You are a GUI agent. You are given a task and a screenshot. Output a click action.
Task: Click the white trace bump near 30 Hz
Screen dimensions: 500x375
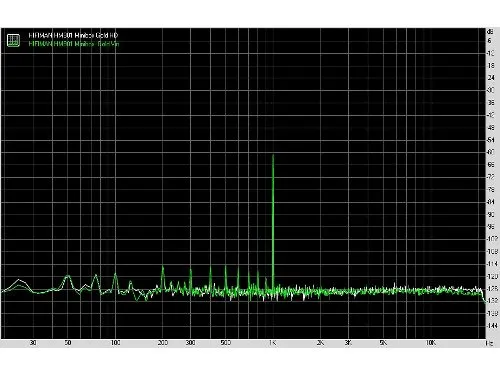[19, 280]
